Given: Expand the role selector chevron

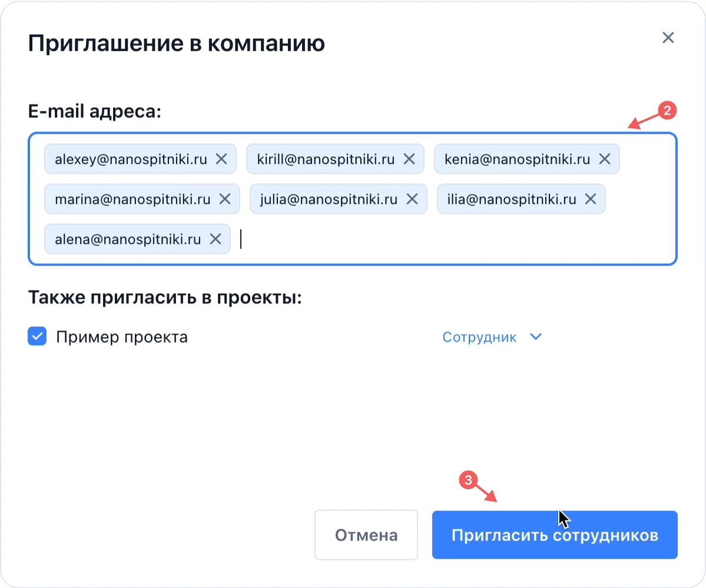Looking at the screenshot, I should click(x=535, y=337).
